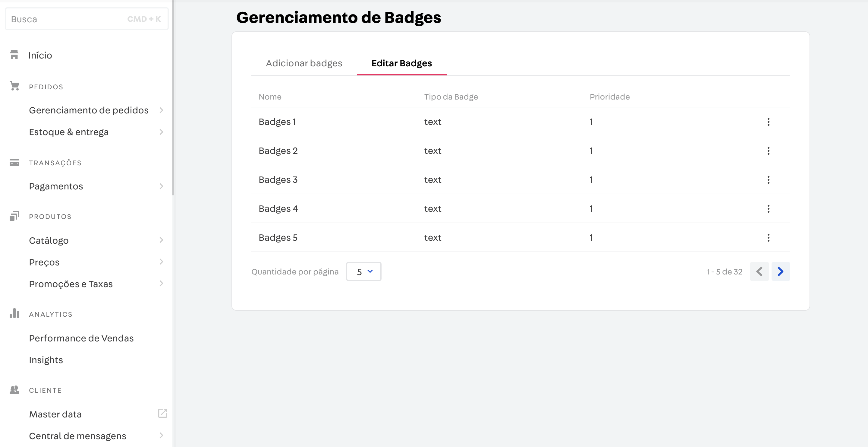The image size is (868, 447).
Task: Click the search input field
Action: 85,19
